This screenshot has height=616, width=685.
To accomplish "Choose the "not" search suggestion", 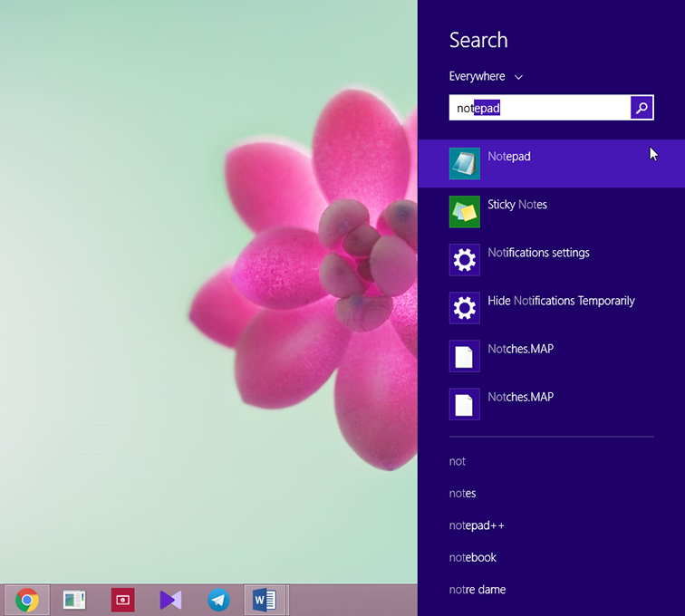I will [x=458, y=461].
